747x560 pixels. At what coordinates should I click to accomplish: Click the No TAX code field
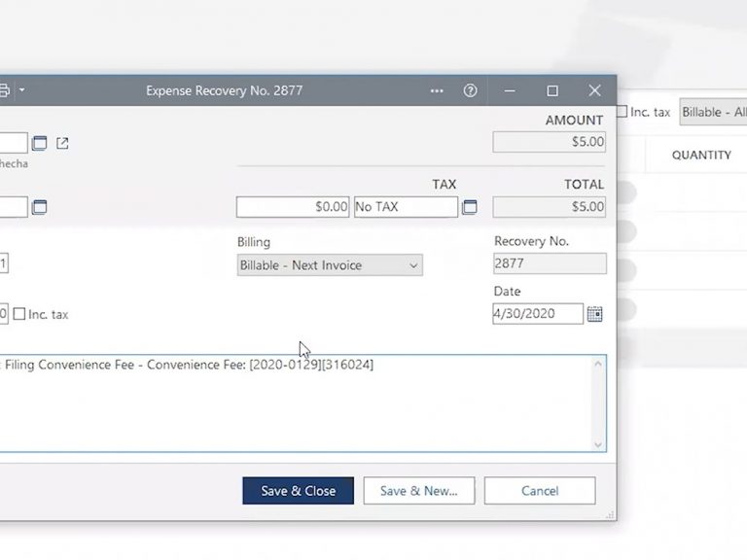[x=406, y=207]
